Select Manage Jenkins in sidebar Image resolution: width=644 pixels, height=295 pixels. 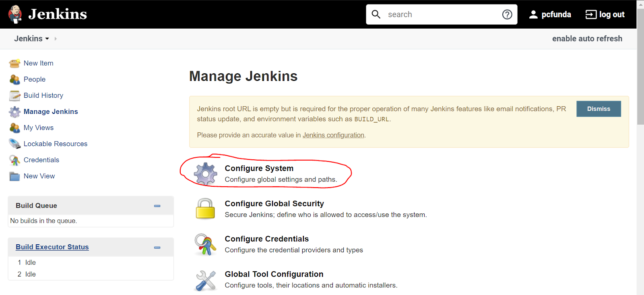tap(51, 111)
